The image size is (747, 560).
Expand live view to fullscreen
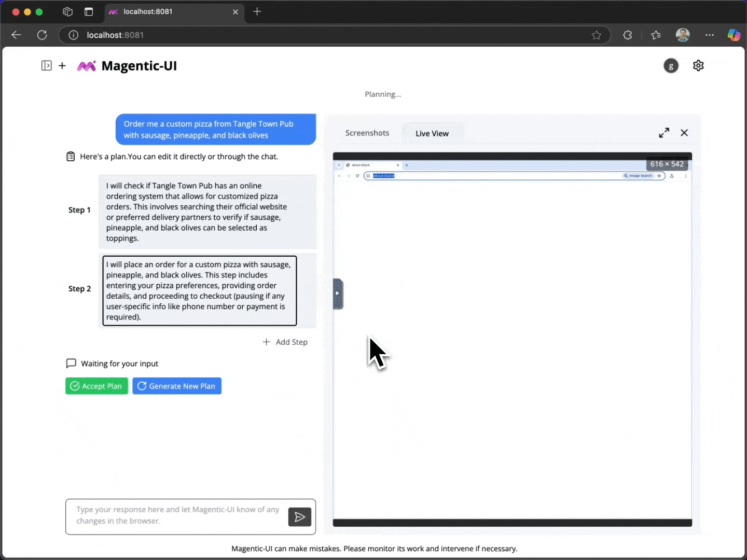pyautogui.click(x=664, y=132)
